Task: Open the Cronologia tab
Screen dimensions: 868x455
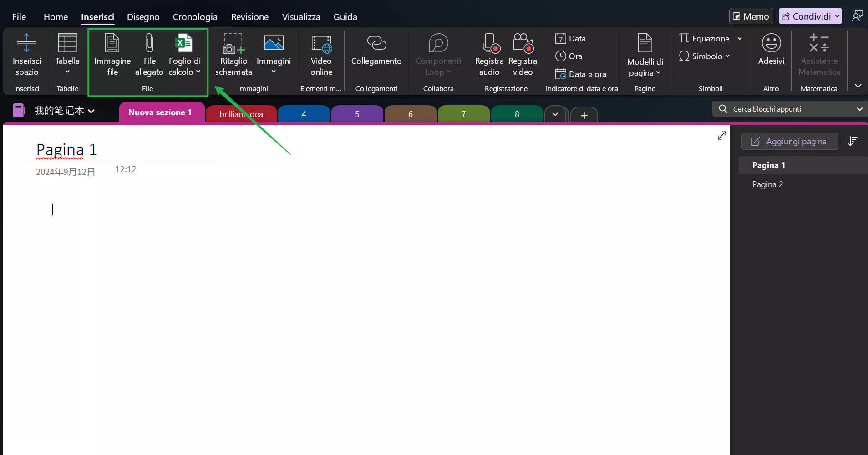Action: 195,17
